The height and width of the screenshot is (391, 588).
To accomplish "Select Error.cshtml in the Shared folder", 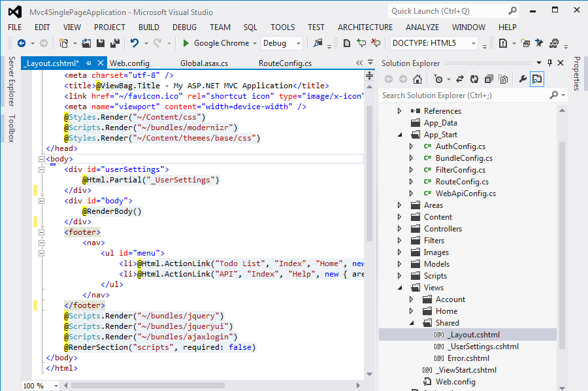I will (x=468, y=358).
